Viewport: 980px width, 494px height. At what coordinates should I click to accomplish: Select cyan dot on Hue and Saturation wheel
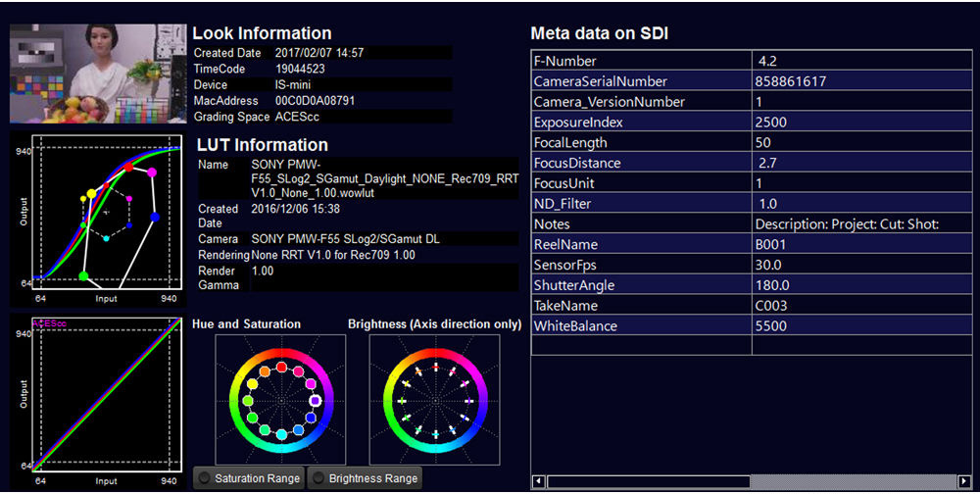[282, 434]
